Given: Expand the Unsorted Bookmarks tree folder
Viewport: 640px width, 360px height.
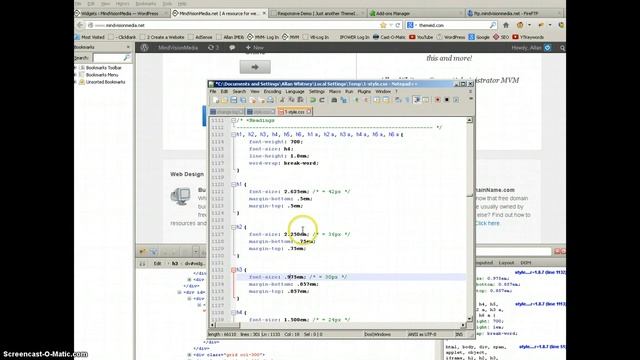Looking at the screenshot, I should [x=76, y=82].
